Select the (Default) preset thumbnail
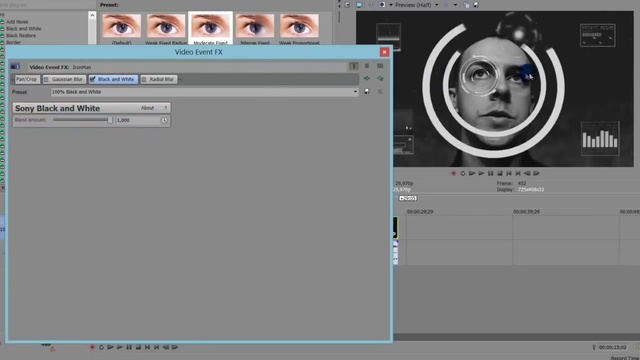 pyautogui.click(x=121, y=29)
